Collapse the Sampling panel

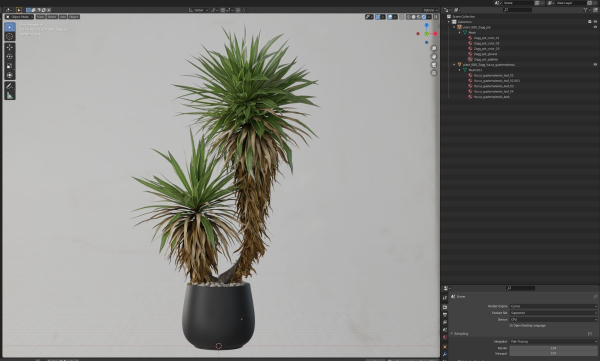[x=452, y=333]
